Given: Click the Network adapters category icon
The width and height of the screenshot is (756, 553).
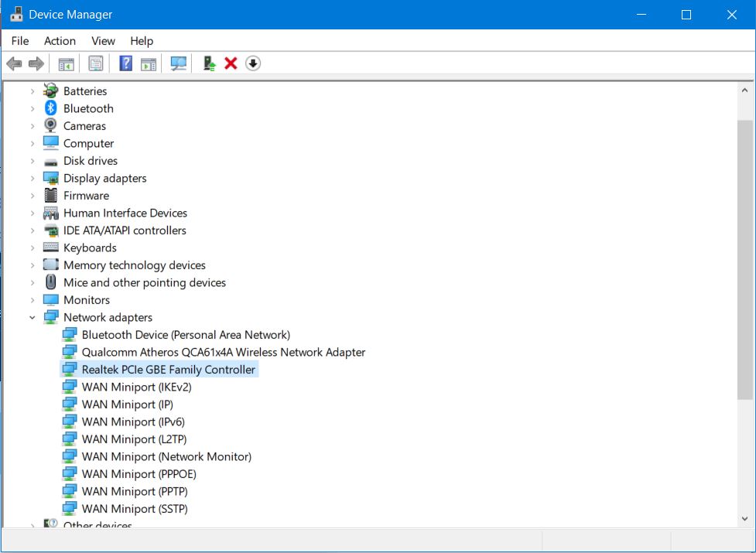Looking at the screenshot, I should coord(50,317).
